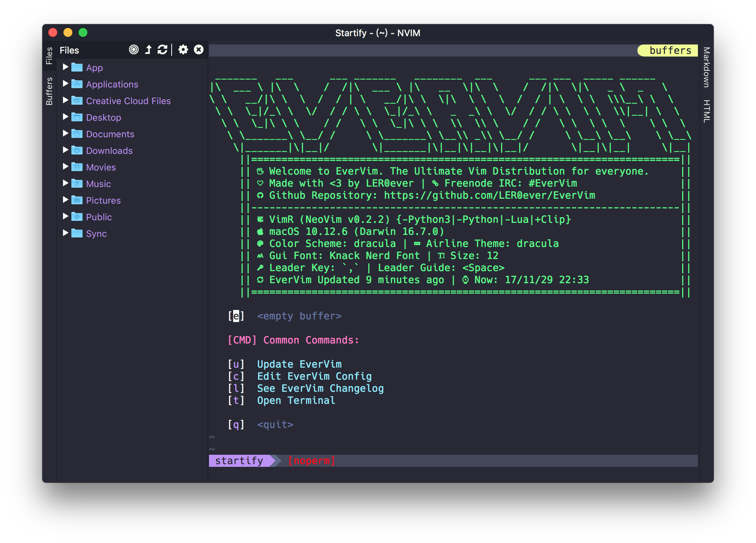
Task: Switch to the Buffers side tab
Action: [x=49, y=91]
